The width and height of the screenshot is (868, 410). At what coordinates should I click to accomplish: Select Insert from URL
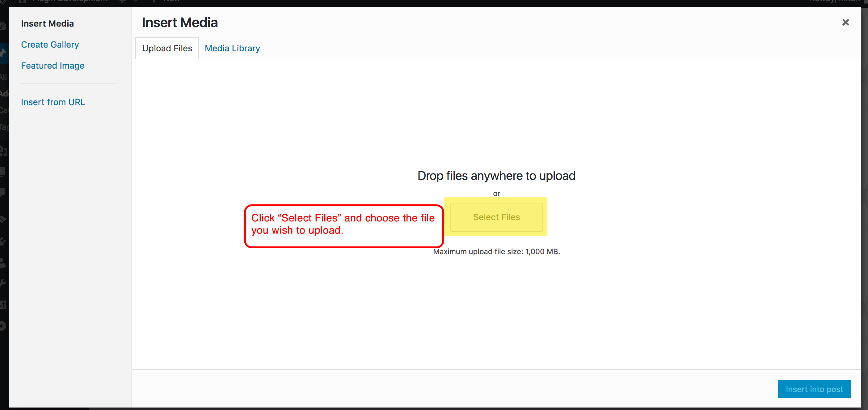coord(53,102)
